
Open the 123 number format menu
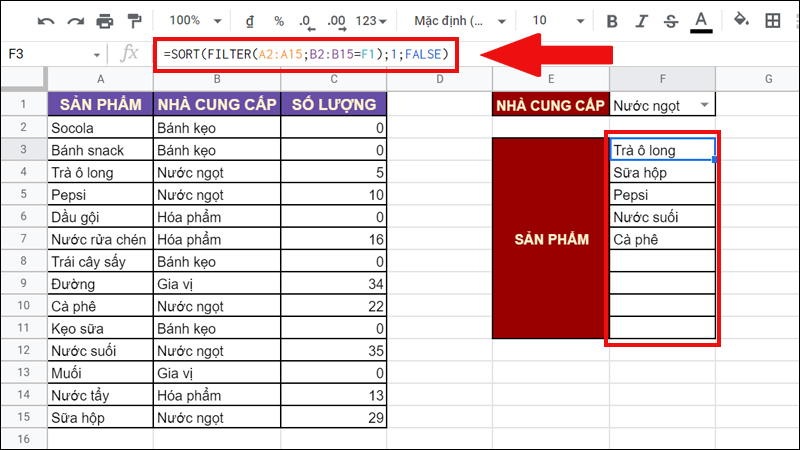372,20
